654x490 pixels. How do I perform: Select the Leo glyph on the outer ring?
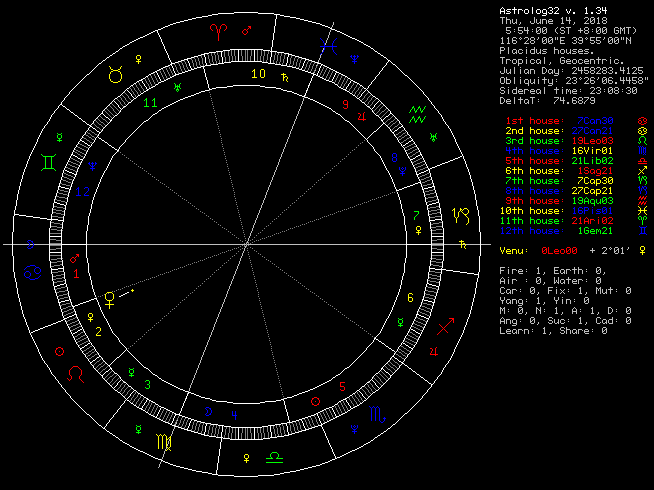point(75,375)
